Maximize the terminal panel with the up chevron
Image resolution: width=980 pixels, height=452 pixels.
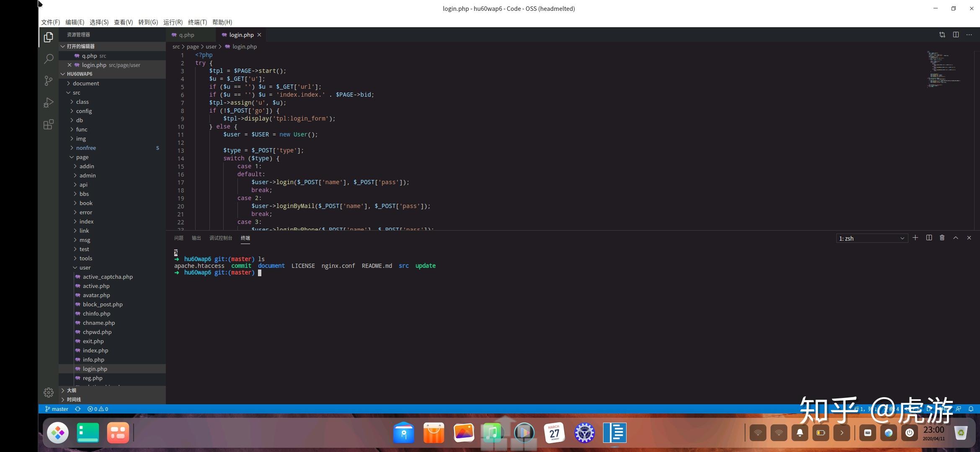pyautogui.click(x=955, y=238)
